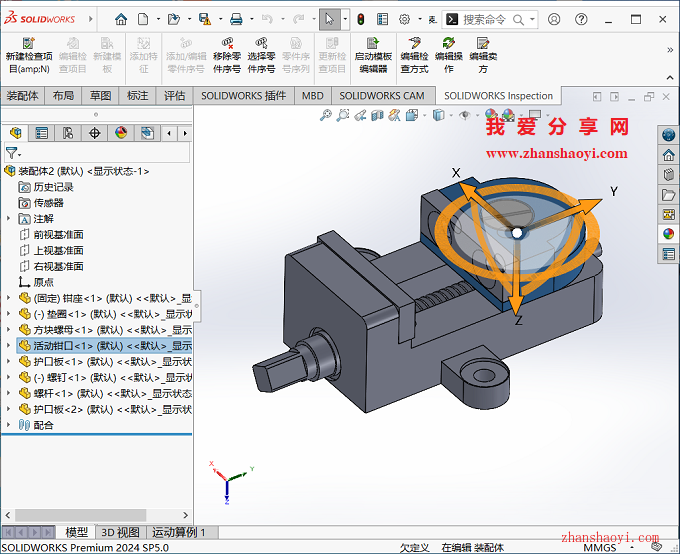
Task: Switch to 评估 tab
Action: [x=174, y=95]
